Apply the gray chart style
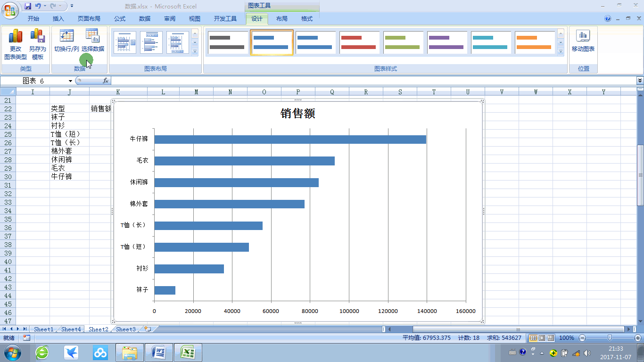Screen dimensions: 644x362 (x=227, y=42)
